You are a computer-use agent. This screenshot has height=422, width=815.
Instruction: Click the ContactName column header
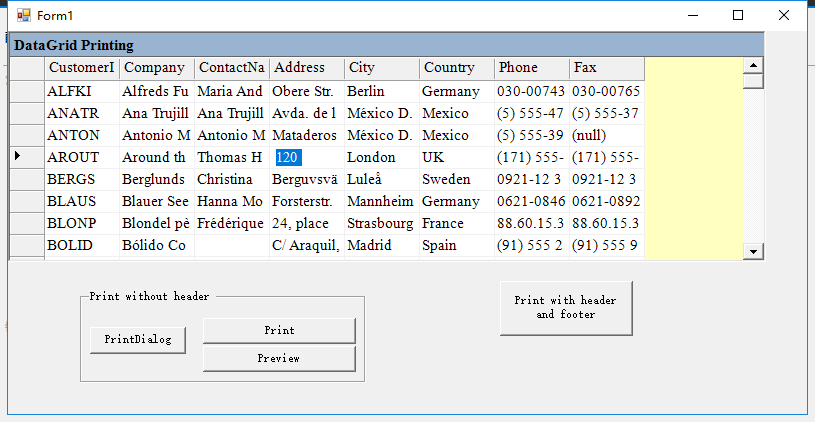pos(232,68)
